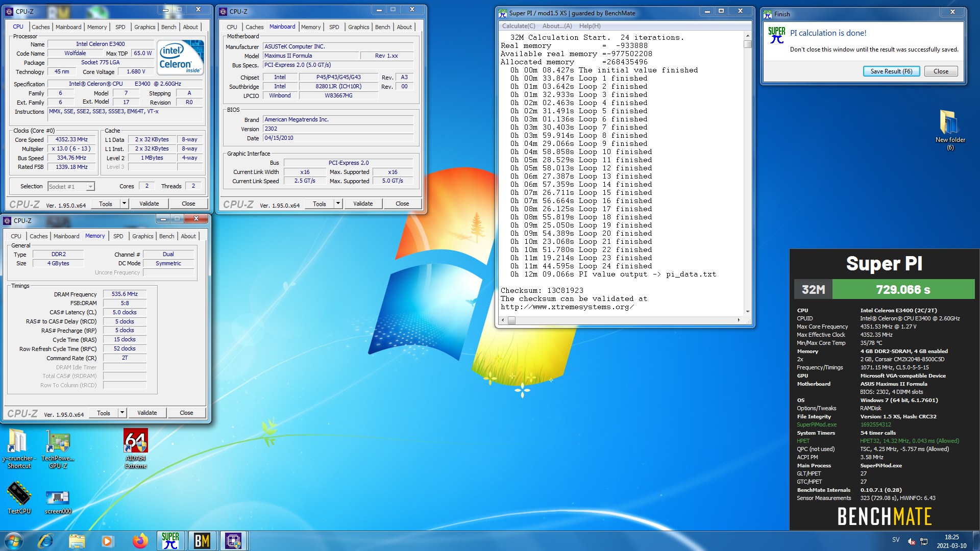
Task: Click Close button in Memory window
Action: [x=186, y=413]
